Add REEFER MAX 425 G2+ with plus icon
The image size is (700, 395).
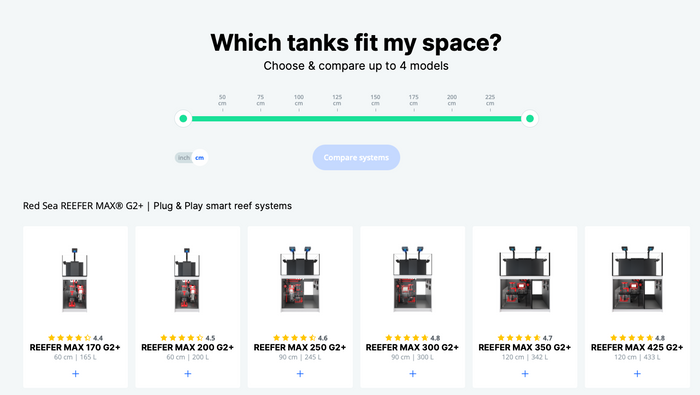(637, 374)
